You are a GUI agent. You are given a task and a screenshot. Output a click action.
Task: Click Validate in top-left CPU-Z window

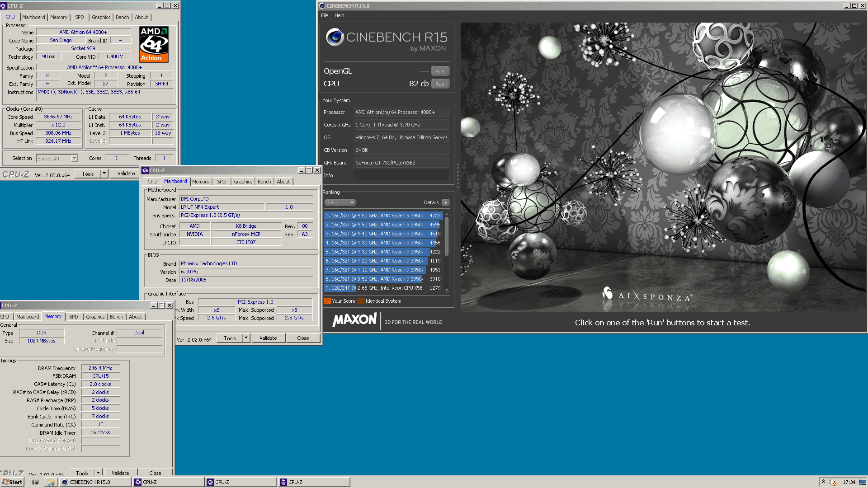[126, 174]
